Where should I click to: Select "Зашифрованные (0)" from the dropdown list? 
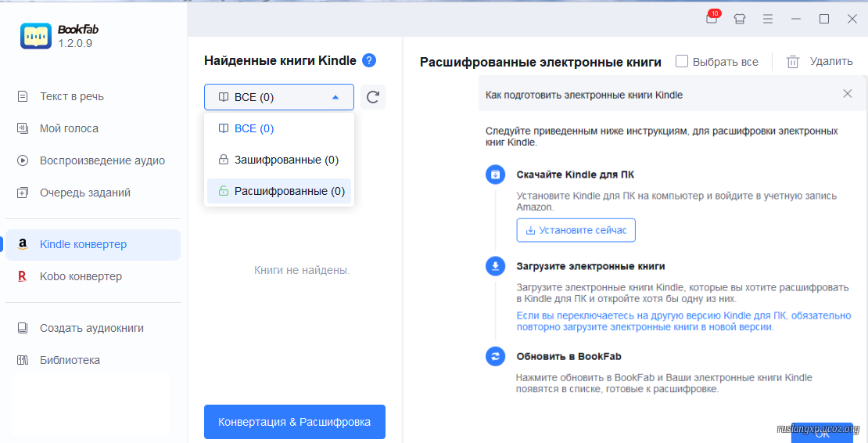[278, 160]
